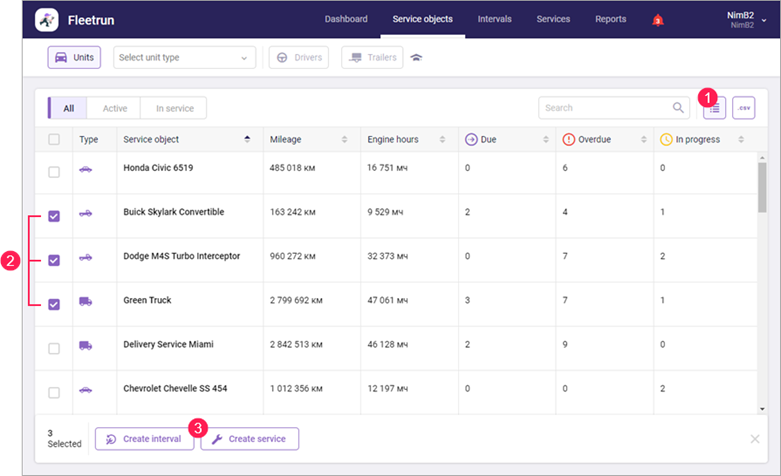Image resolution: width=781 pixels, height=476 pixels.
Task: Click Delivery Service Miami truck icon
Action: [x=86, y=346]
